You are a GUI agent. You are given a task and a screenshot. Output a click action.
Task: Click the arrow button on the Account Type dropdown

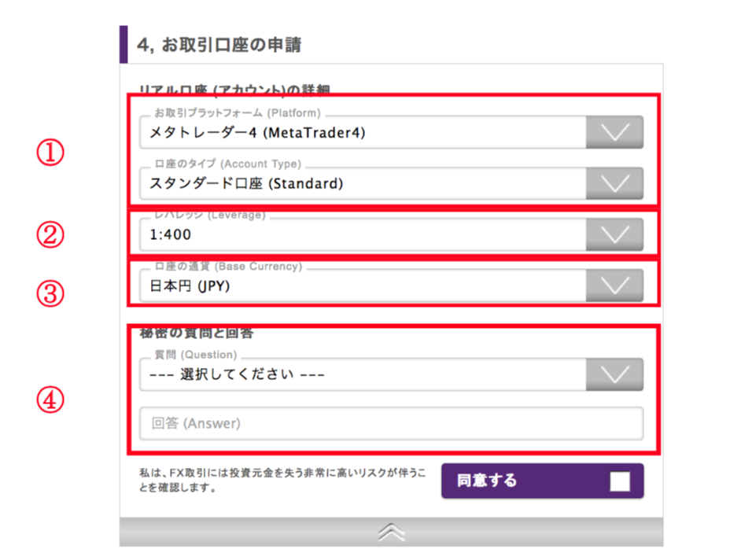(614, 183)
